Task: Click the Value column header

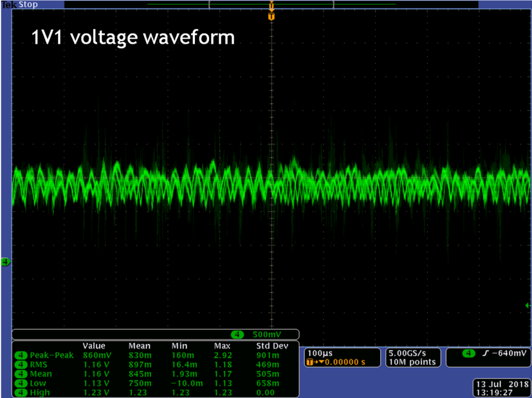Action: (x=94, y=346)
